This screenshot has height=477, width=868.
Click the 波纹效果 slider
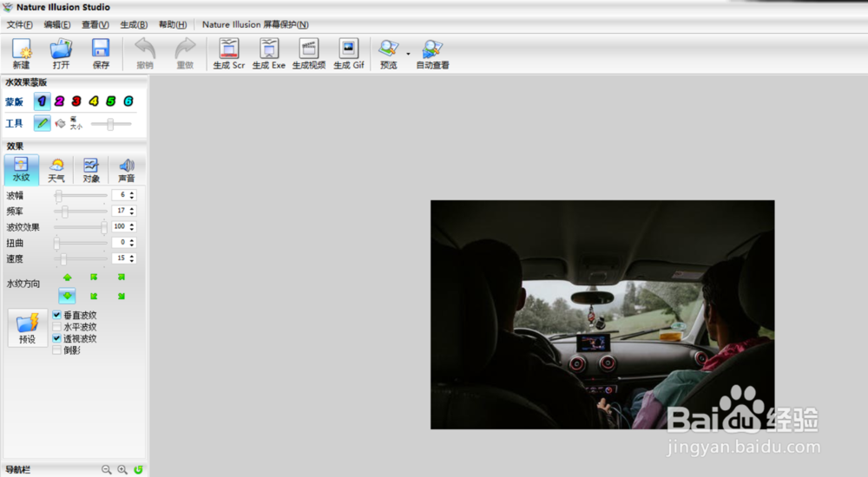[80, 227]
